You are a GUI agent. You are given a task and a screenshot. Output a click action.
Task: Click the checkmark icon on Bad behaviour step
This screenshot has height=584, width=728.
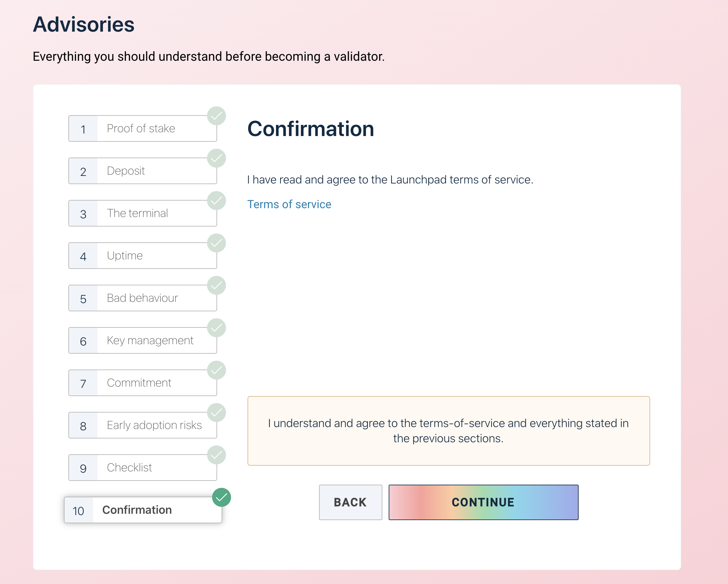217,285
